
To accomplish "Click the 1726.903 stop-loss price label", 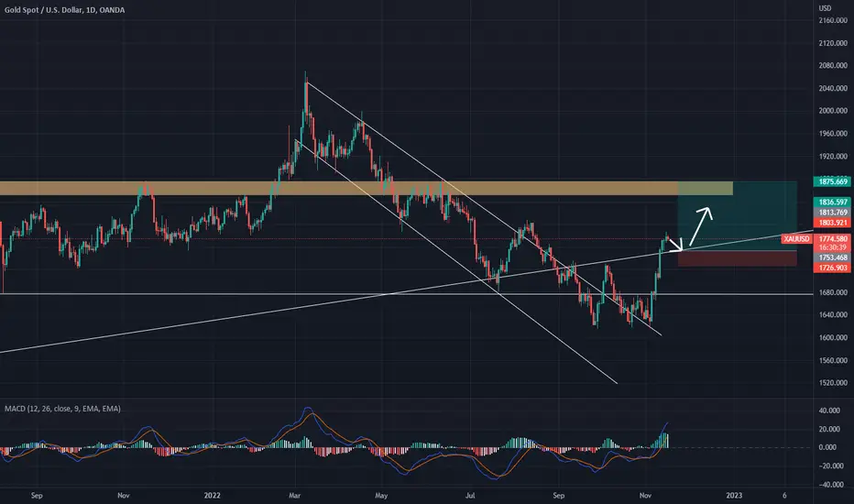I will 832,268.
